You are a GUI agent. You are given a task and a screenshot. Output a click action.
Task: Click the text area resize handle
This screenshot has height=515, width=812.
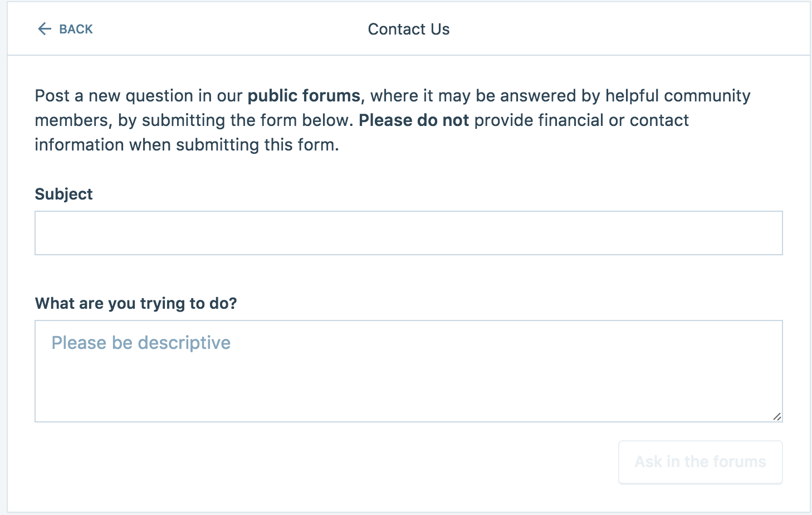777,416
